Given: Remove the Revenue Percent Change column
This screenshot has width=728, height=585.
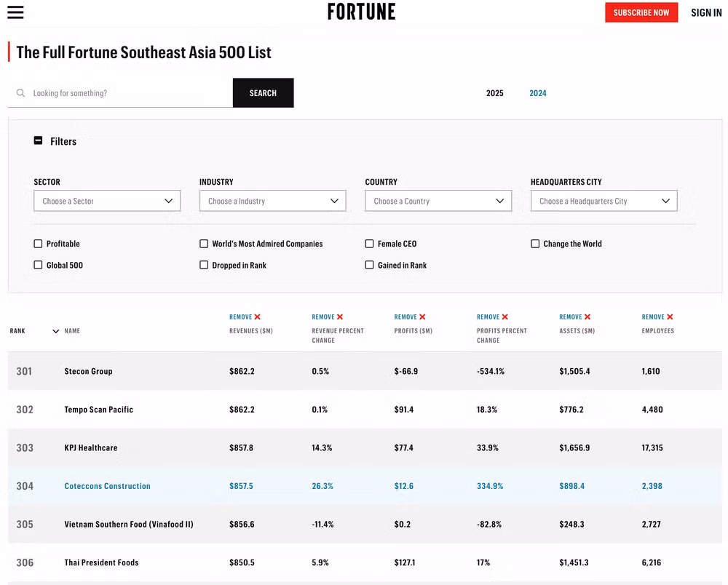Looking at the screenshot, I should click(328, 317).
